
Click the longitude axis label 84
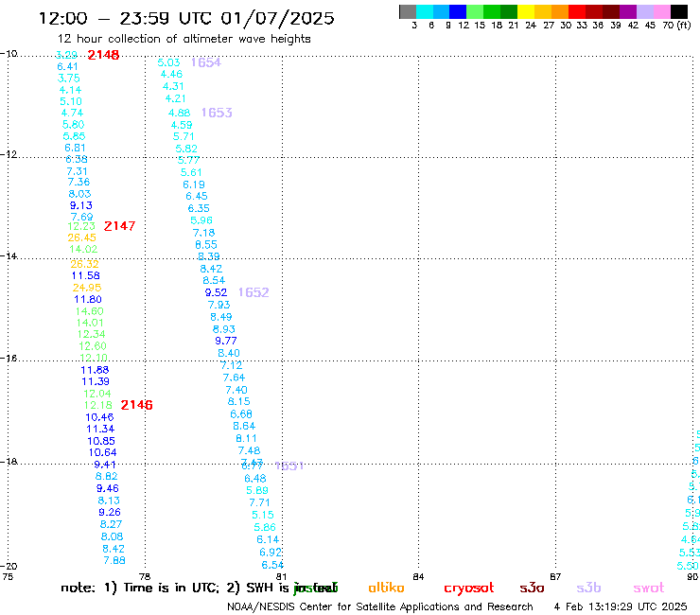click(418, 576)
